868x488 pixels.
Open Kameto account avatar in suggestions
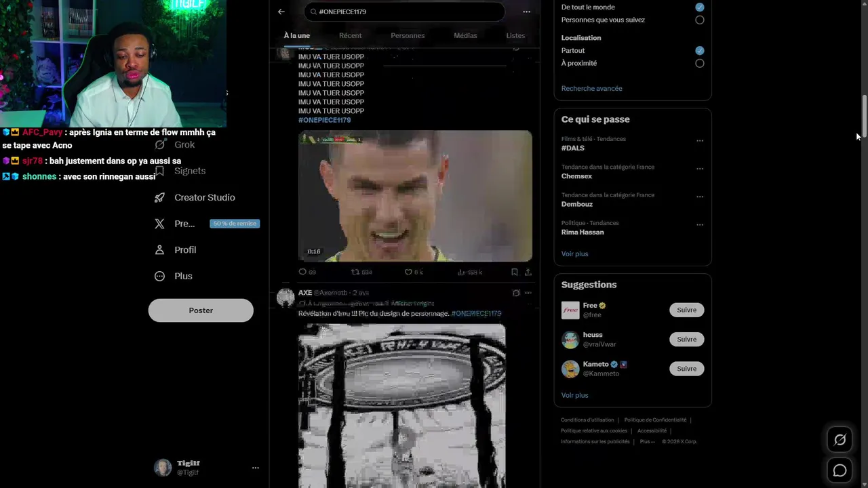pyautogui.click(x=570, y=369)
